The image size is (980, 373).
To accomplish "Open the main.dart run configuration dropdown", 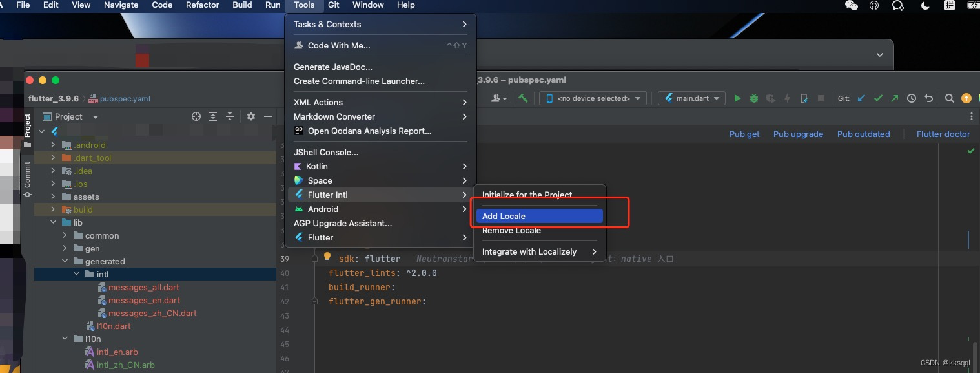I will pos(692,98).
